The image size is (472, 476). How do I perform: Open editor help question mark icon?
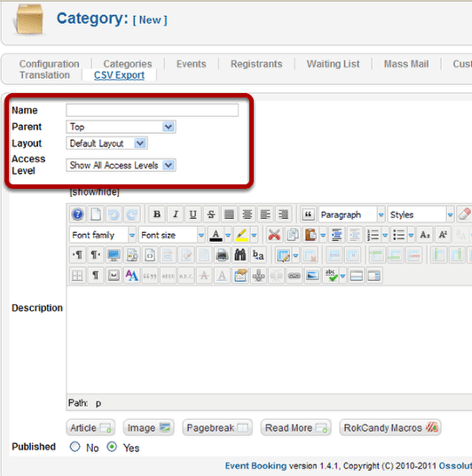coord(78,215)
